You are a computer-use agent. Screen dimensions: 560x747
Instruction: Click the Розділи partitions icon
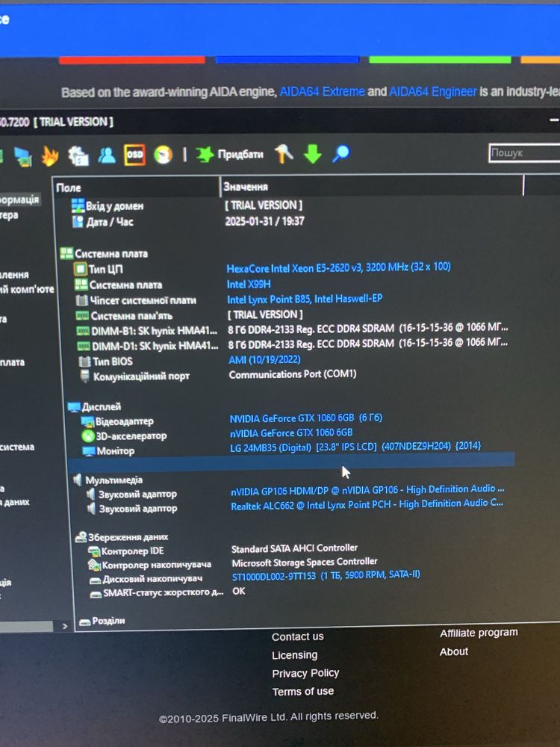[x=85, y=622]
